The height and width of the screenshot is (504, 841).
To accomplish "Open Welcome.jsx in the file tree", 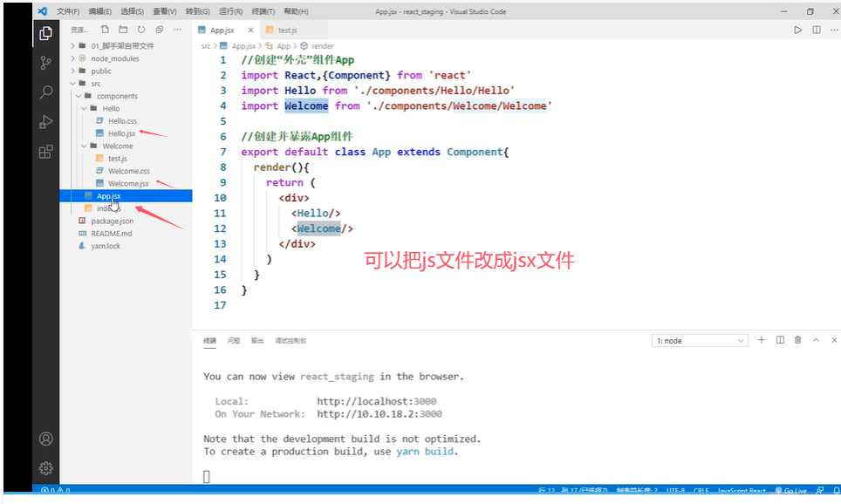I will tap(128, 183).
